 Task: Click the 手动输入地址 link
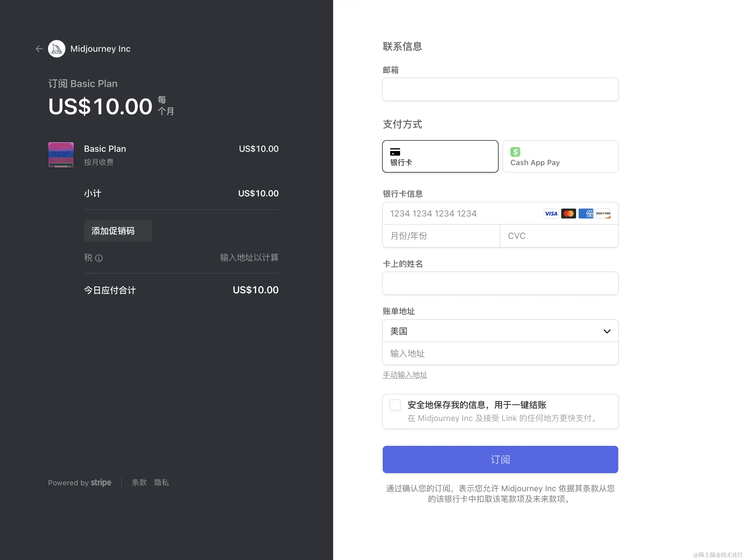click(404, 375)
